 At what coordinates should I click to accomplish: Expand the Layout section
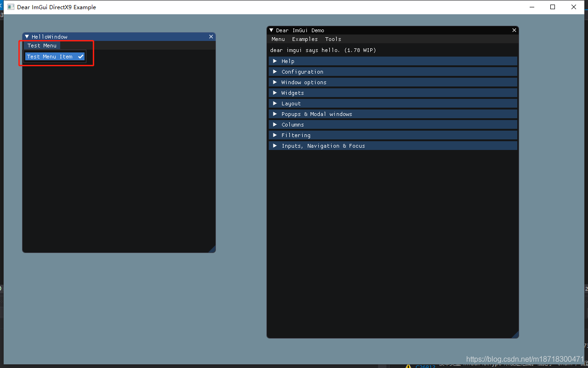393,103
